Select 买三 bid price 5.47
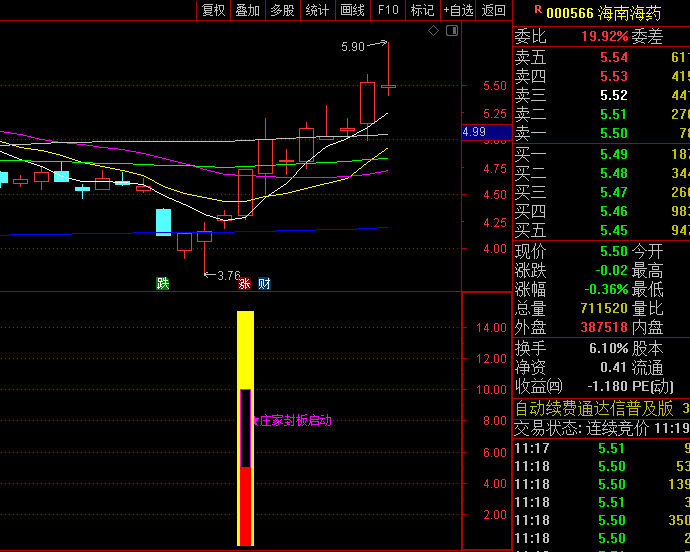The width and height of the screenshot is (690, 552). [614, 192]
